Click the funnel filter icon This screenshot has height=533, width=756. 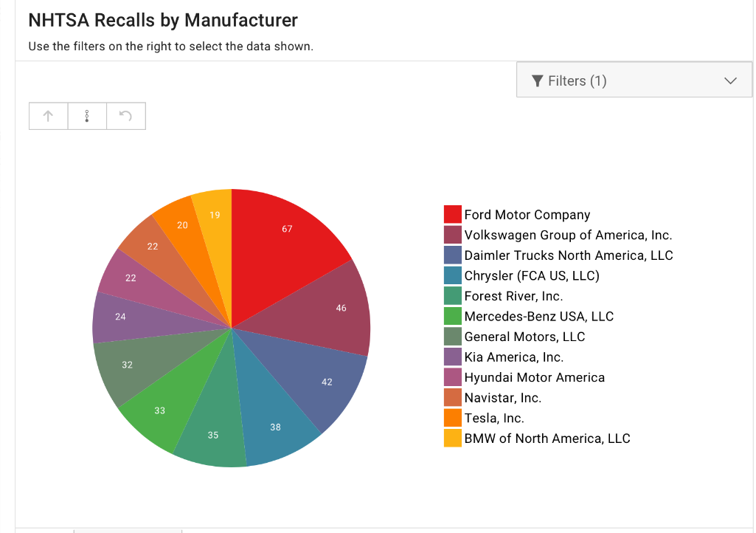(x=537, y=80)
